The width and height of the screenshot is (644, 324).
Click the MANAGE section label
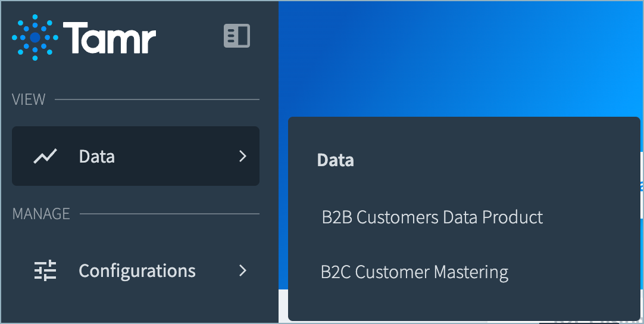pyautogui.click(x=41, y=214)
